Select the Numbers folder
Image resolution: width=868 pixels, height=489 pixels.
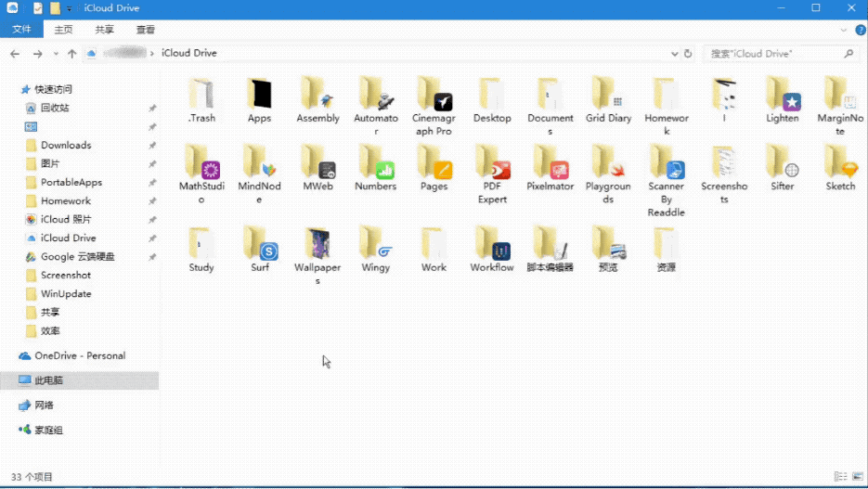point(375,166)
